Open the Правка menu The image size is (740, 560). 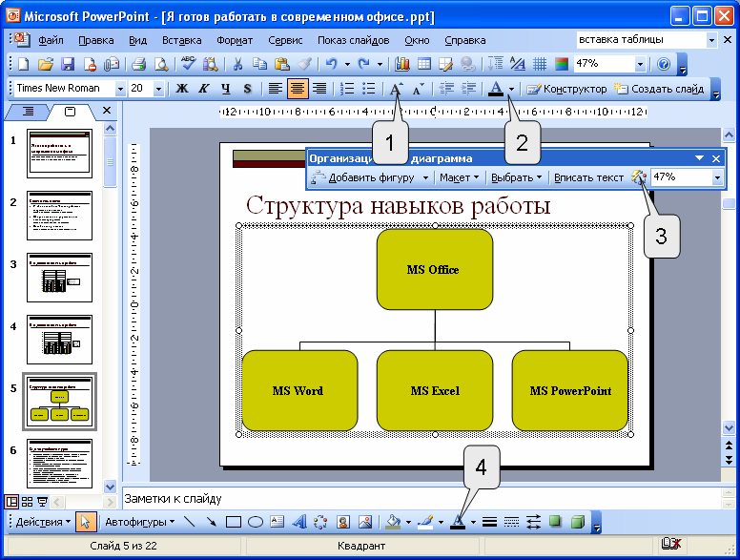95,40
